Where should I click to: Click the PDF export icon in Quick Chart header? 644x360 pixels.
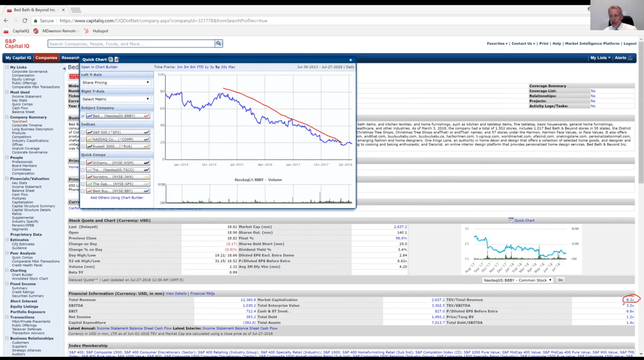pos(117,60)
